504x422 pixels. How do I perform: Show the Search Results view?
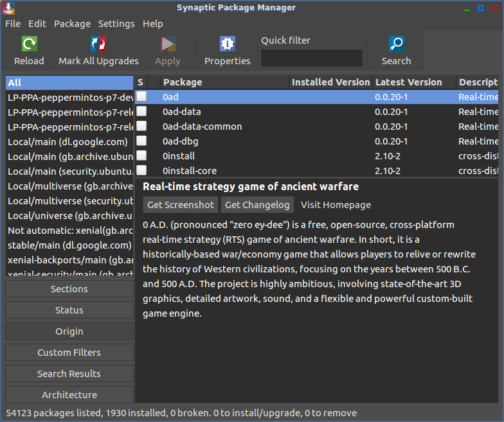pos(69,374)
